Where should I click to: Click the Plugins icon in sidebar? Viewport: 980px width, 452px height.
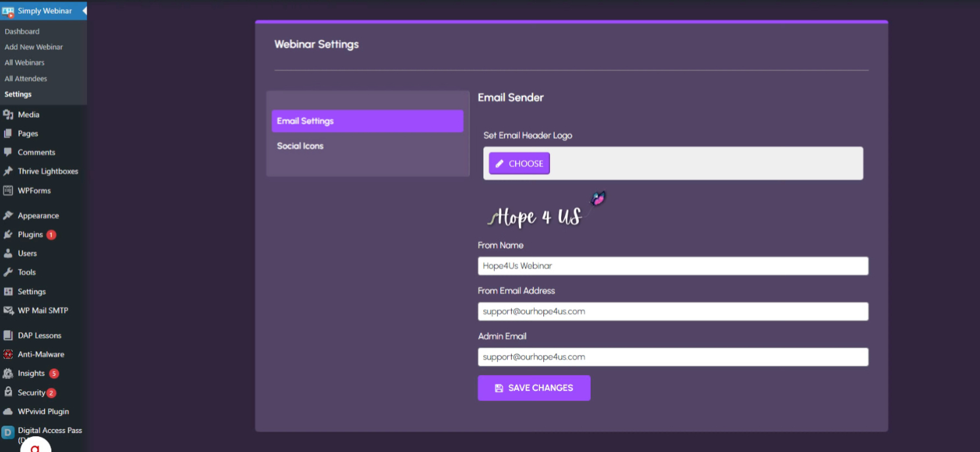(x=8, y=234)
